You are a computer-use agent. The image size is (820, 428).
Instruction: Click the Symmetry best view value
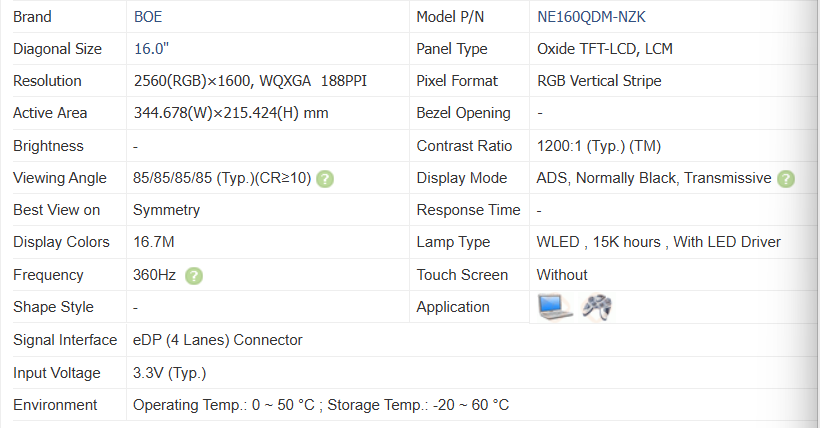click(166, 210)
